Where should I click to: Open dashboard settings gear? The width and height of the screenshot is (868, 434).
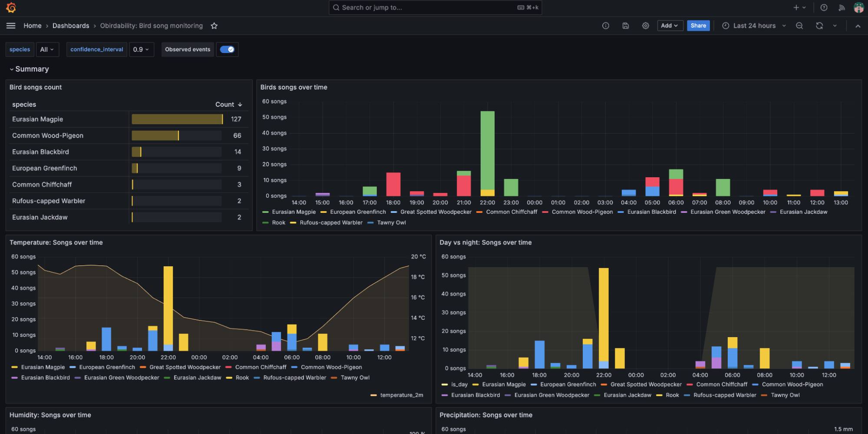pos(645,26)
